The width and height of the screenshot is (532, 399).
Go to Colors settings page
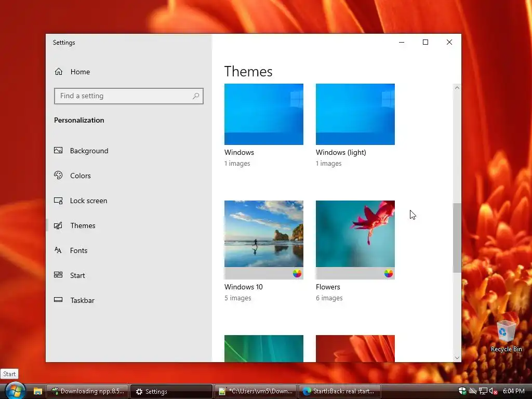129,176
